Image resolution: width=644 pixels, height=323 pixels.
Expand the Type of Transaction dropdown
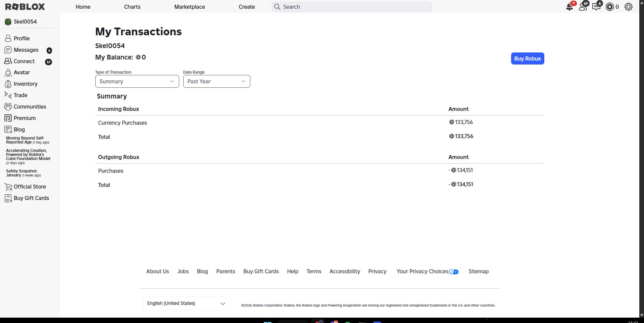click(x=137, y=82)
